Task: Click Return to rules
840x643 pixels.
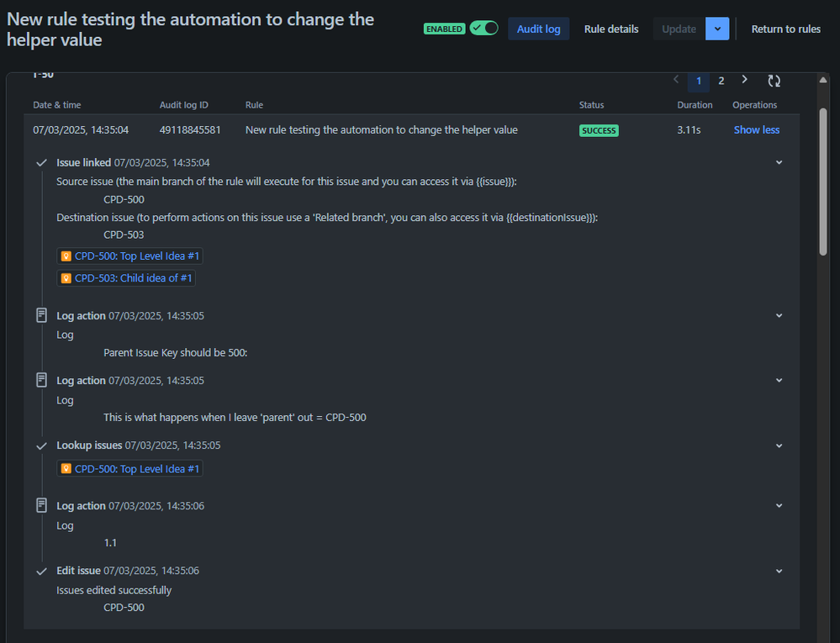Action: tap(785, 29)
